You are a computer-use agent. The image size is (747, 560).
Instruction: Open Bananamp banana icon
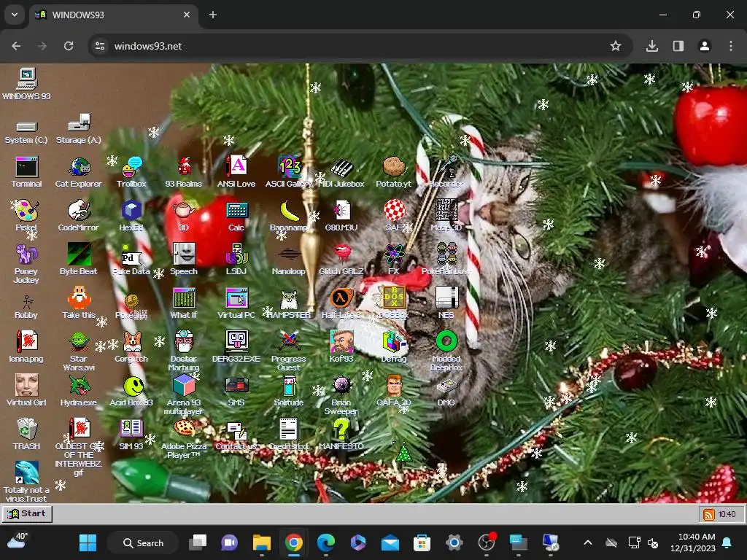289,211
